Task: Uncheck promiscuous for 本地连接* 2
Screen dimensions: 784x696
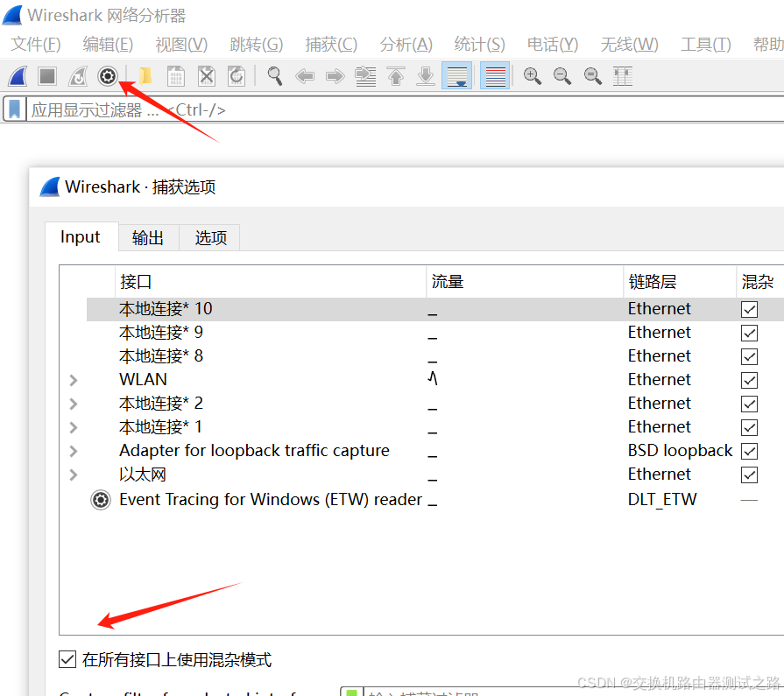Action: coord(749,404)
